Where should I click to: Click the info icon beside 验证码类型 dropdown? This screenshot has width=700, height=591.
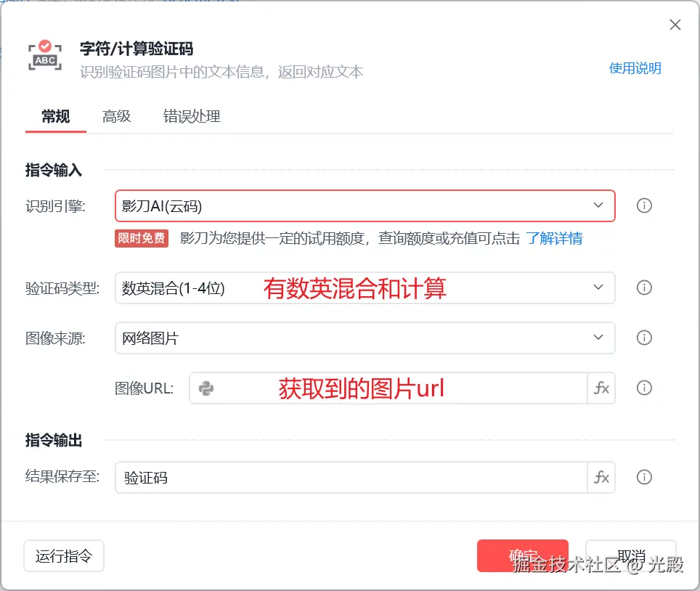pyautogui.click(x=644, y=288)
